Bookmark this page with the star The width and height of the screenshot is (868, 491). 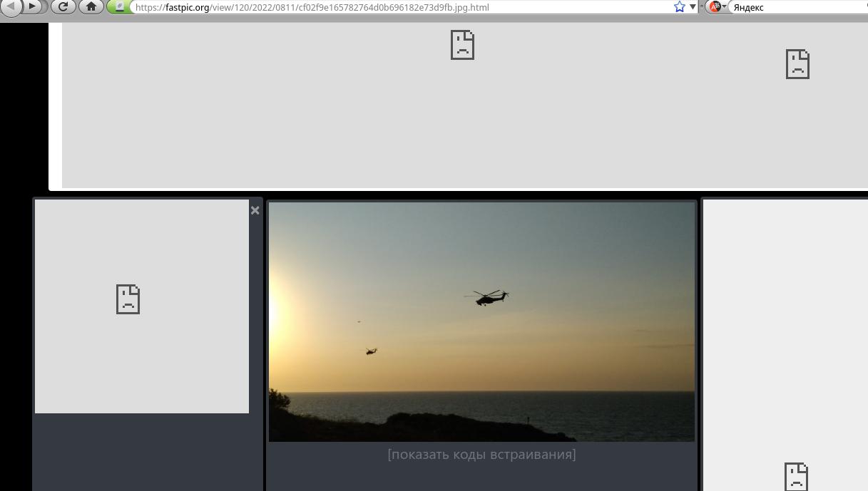[679, 6]
